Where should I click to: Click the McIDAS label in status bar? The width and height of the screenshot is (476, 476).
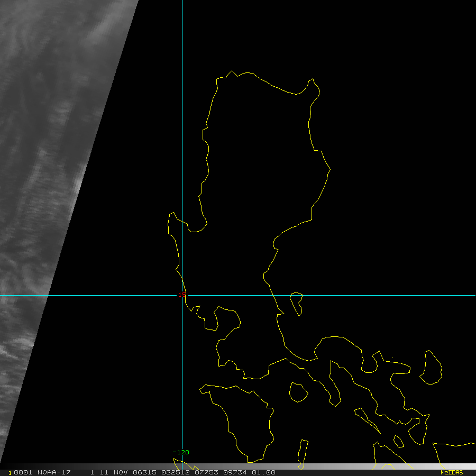(451, 472)
